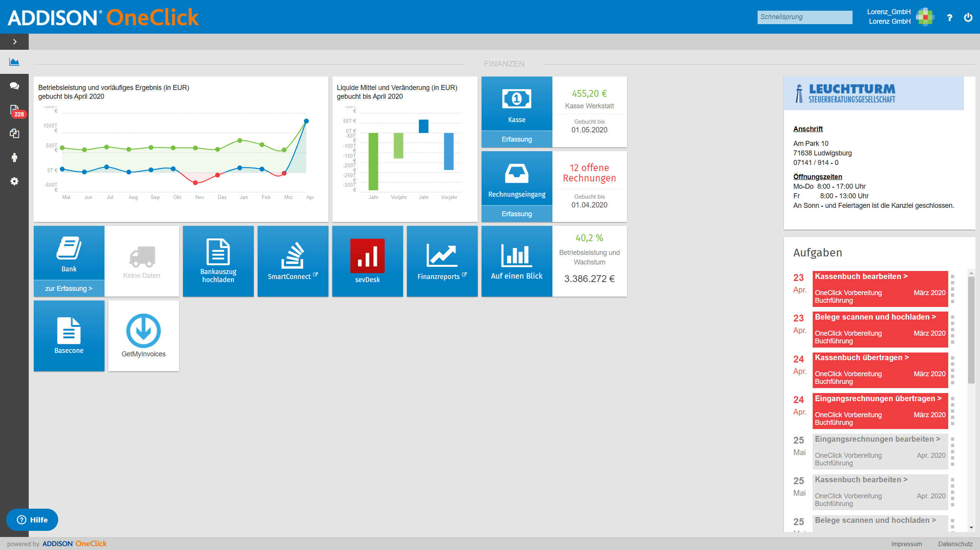980x550 pixels.
Task: Open the dashboard chart icon in the sidebar
Action: (15, 62)
